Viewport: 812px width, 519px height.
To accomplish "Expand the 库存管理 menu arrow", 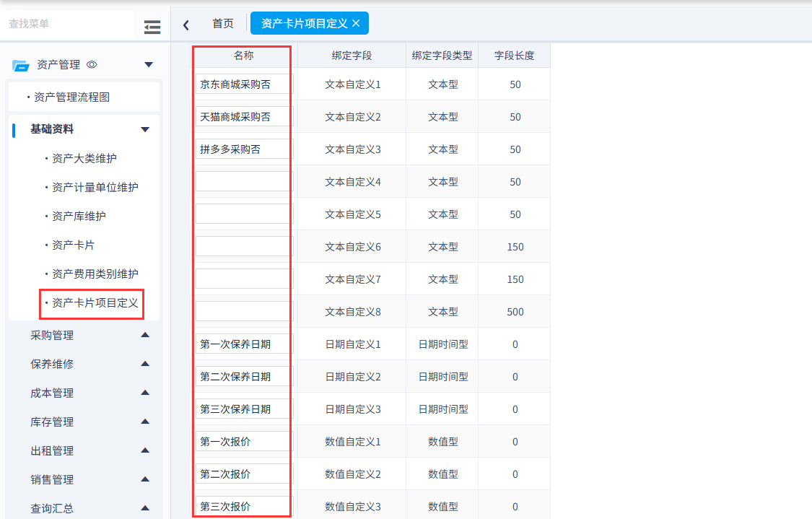I will tap(145, 422).
